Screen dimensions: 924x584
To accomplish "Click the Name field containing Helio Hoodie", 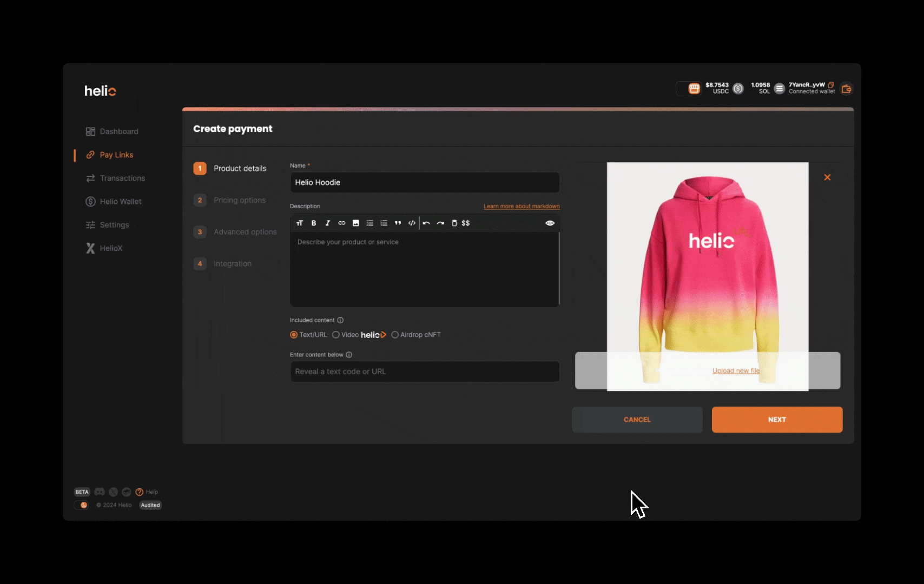I will [425, 182].
